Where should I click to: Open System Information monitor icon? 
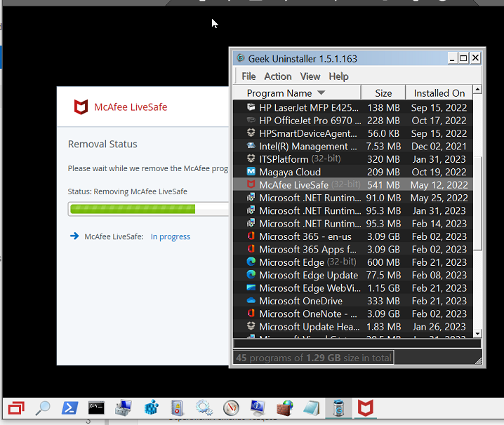[x=258, y=408]
